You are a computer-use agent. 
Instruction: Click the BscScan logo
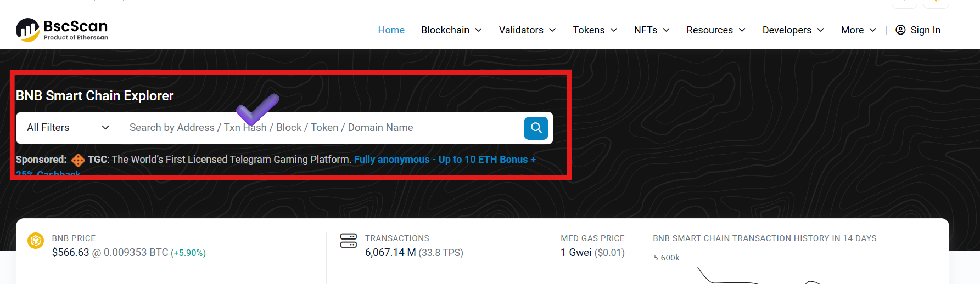pyautogui.click(x=62, y=30)
